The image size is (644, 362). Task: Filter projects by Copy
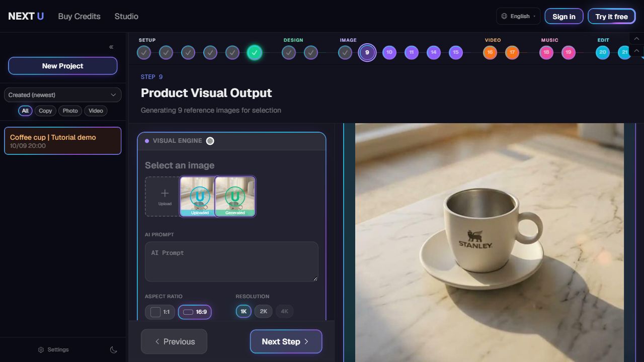click(45, 111)
